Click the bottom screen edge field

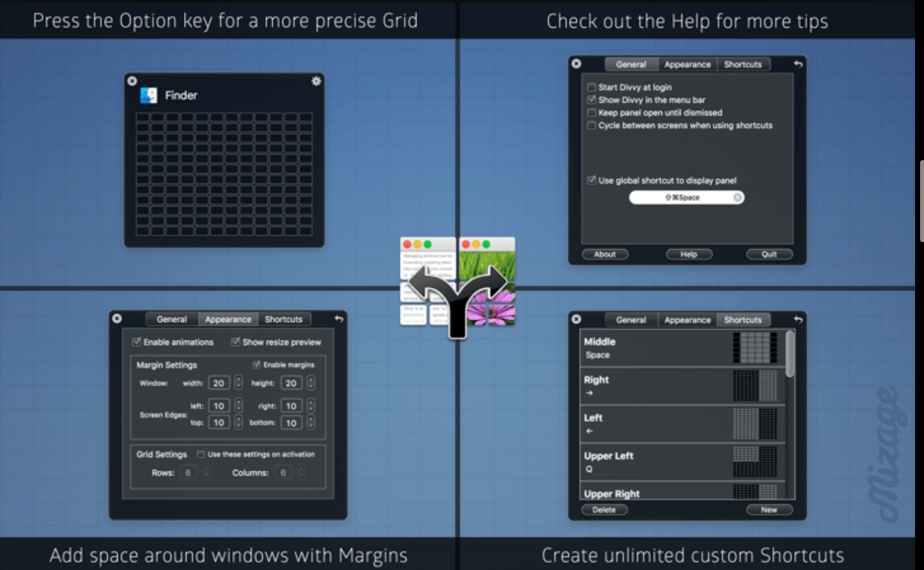(291, 423)
